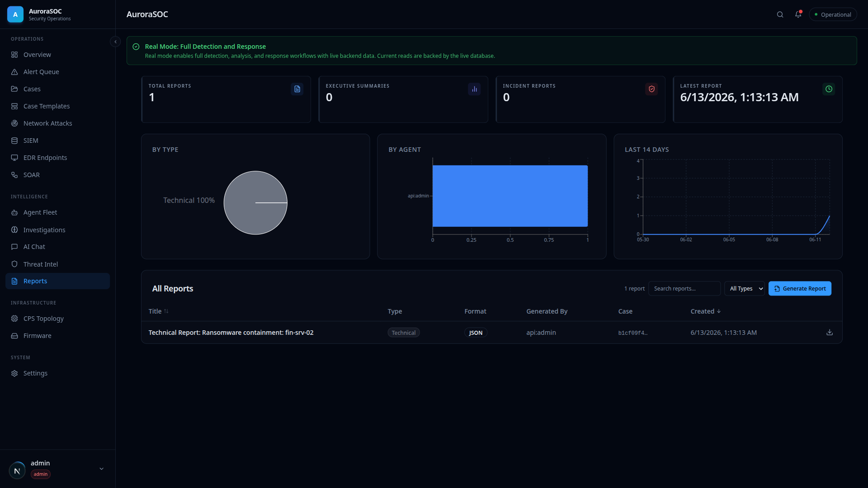This screenshot has width=868, height=488.
Task: Click the EDR Endpoints monitor icon
Action: coord(14,158)
